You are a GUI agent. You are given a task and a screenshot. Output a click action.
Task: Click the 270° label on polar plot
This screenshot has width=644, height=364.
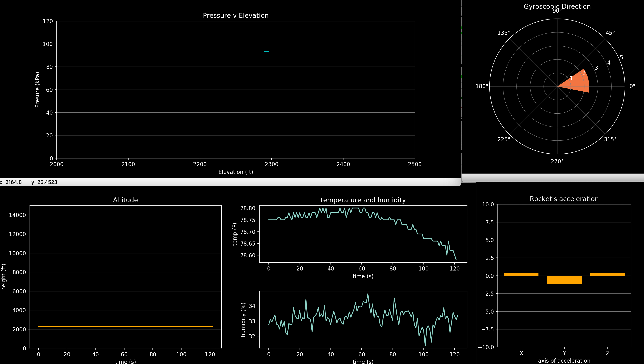(557, 162)
